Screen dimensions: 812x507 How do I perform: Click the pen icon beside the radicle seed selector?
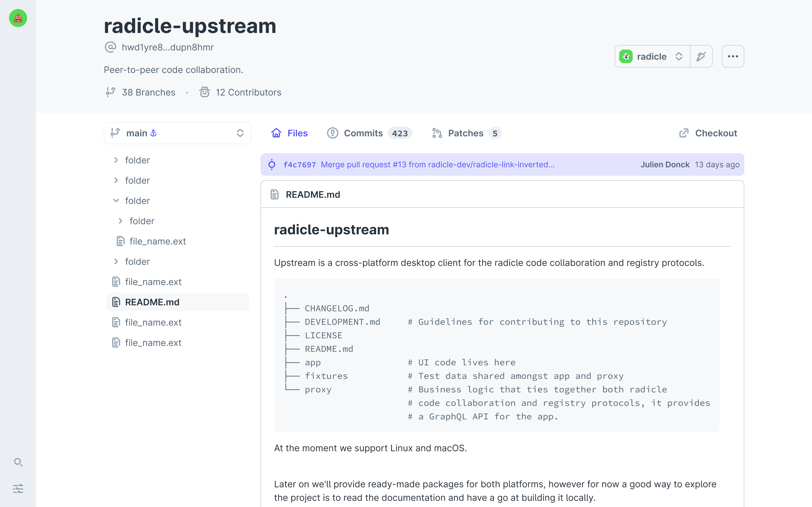701,56
